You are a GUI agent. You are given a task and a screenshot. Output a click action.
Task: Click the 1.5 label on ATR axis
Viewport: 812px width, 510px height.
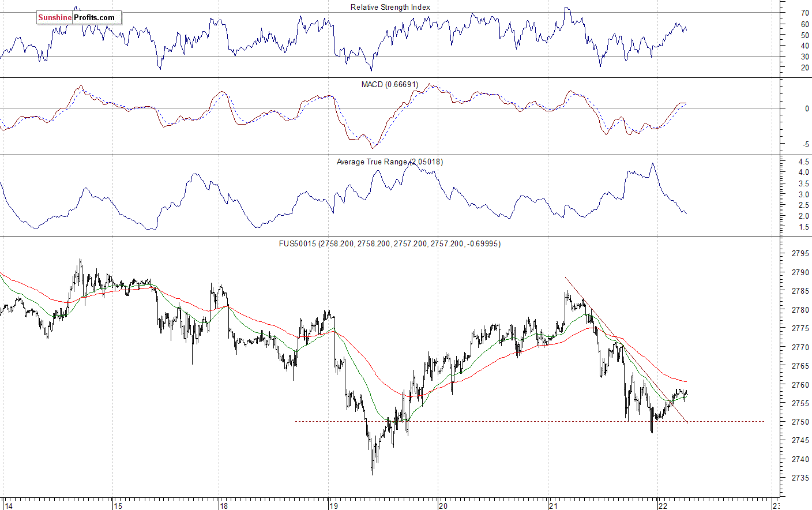pyautogui.click(x=803, y=227)
